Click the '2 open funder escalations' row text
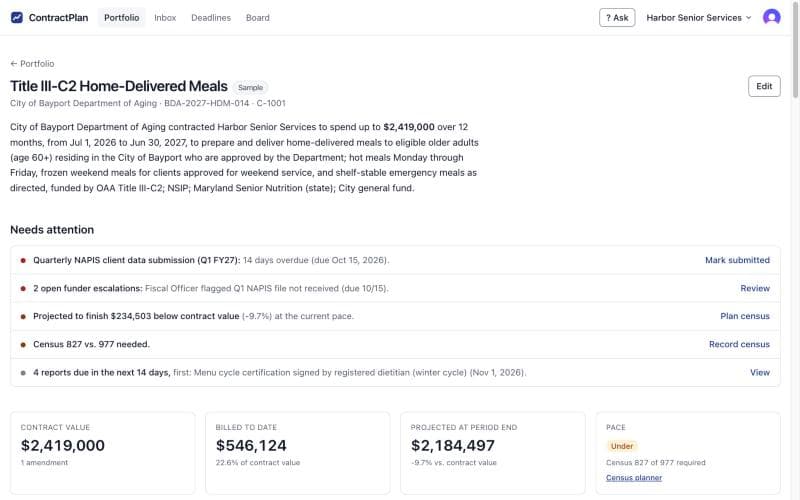The width and height of the screenshot is (800, 500). click(88, 288)
